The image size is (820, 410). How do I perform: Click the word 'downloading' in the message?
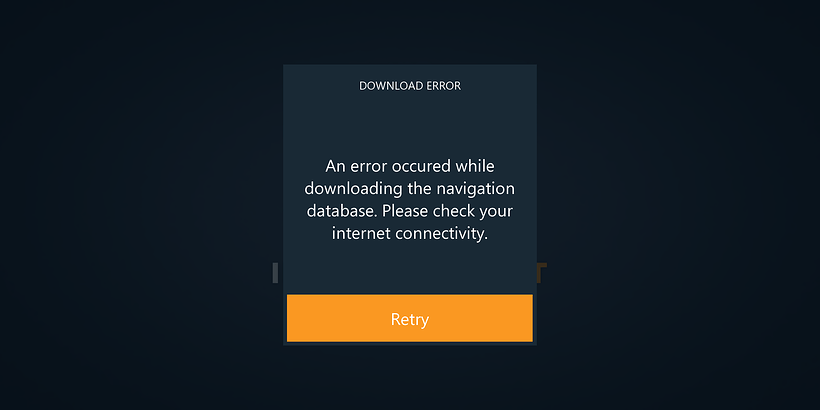[353, 190]
